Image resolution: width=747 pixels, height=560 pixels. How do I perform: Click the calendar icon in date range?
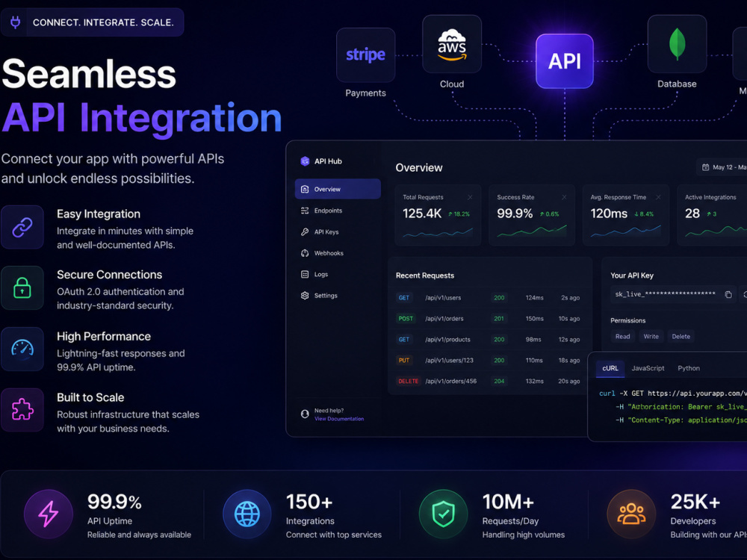click(706, 167)
